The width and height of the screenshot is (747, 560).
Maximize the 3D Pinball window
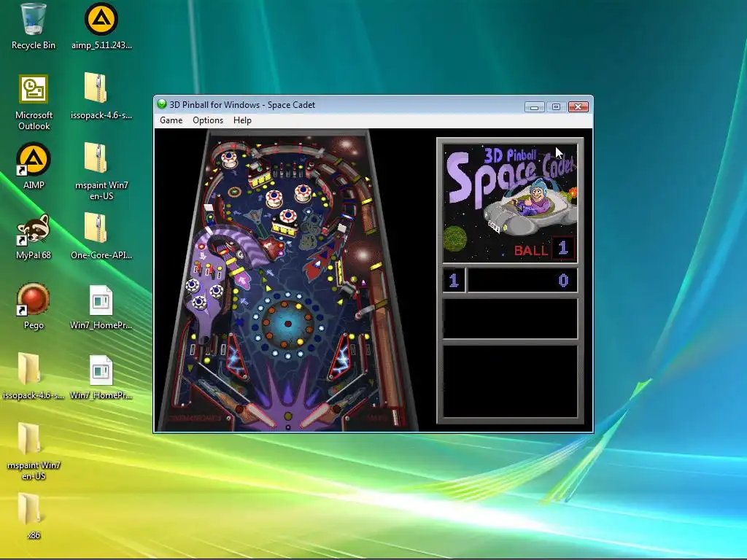point(555,106)
